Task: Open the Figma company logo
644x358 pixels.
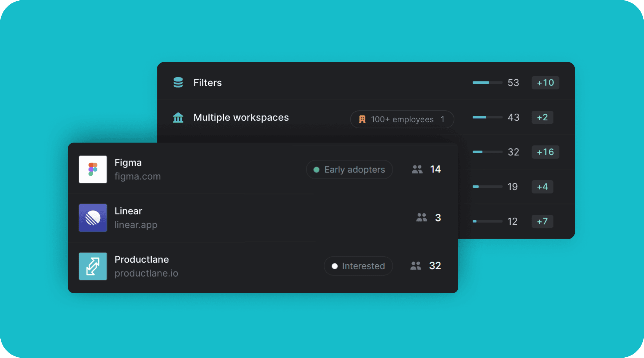Action: [x=93, y=169]
